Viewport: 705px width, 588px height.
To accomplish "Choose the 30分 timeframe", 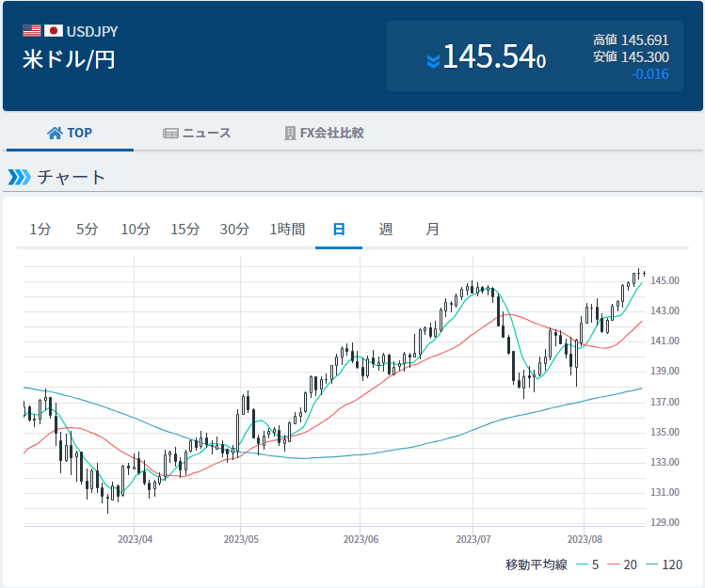I will pos(234,229).
